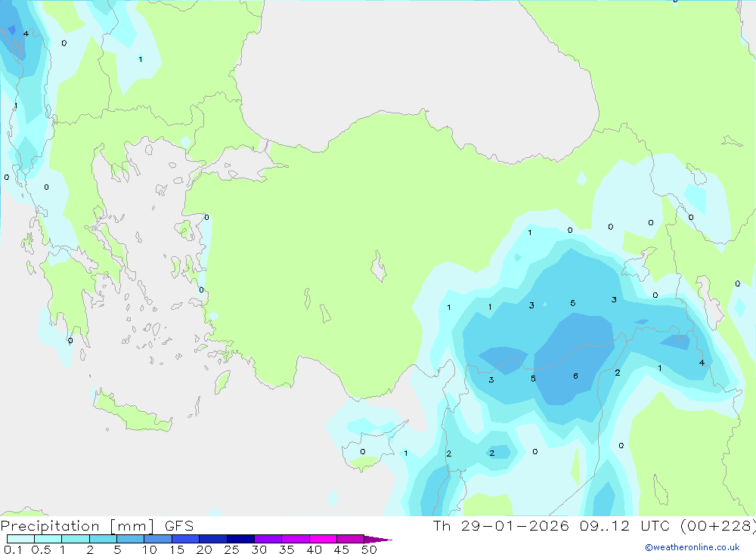Image resolution: width=756 pixels, height=554 pixels.
Task: Click the date 'Th 29-01-2026'
Action: [x=501, y=525]
